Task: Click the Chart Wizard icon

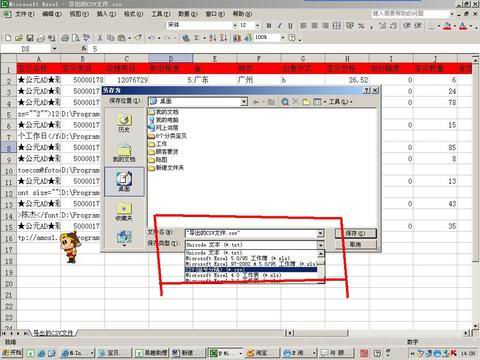Action: click(x=237, y=38)
